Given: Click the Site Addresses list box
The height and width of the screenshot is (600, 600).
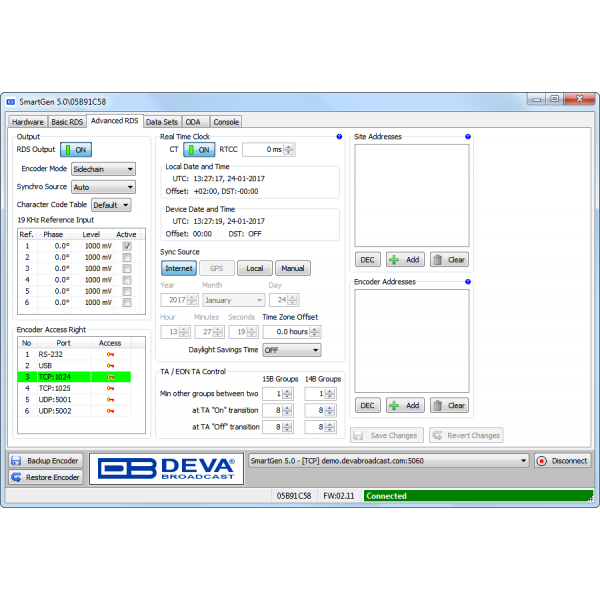Looking at the screenshot, I should coord(412,196).
